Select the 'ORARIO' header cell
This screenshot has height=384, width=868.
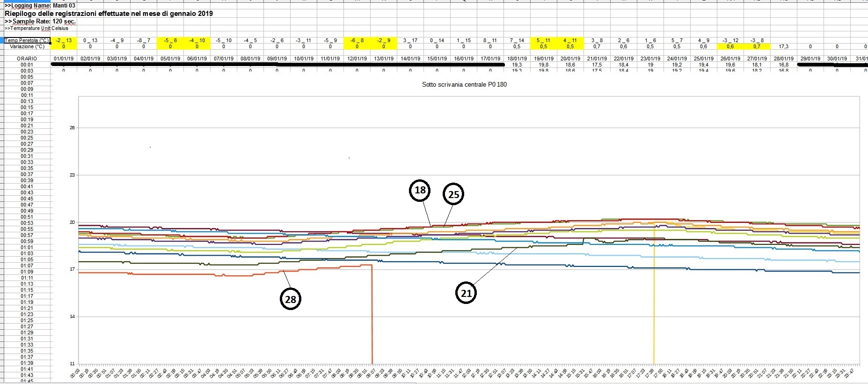[x=27, y=59]
